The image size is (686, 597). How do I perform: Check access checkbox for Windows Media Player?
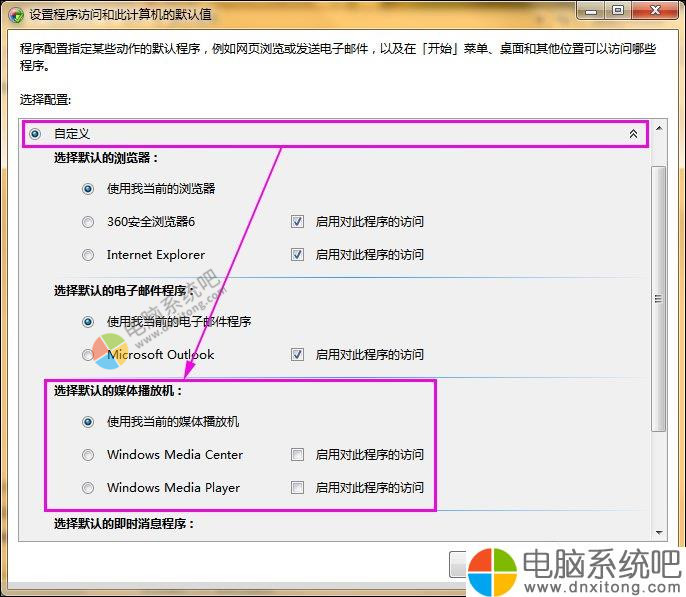point(297,488)
